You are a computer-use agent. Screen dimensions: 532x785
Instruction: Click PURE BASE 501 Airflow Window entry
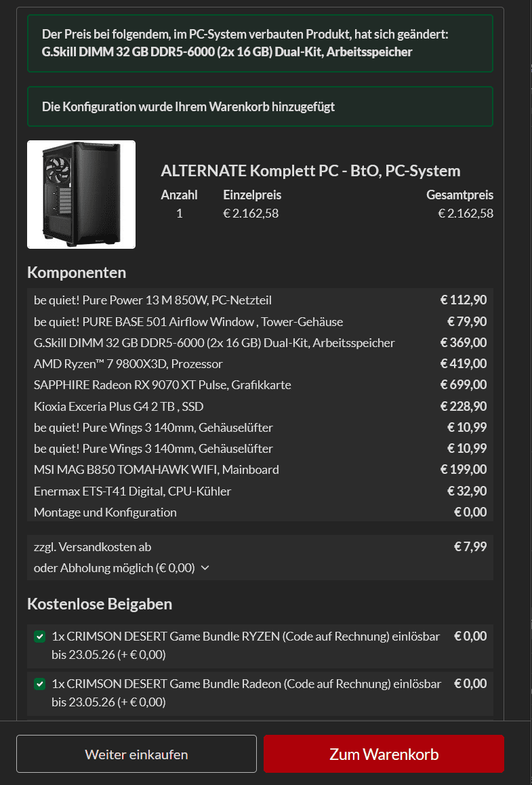coord(188,321)
